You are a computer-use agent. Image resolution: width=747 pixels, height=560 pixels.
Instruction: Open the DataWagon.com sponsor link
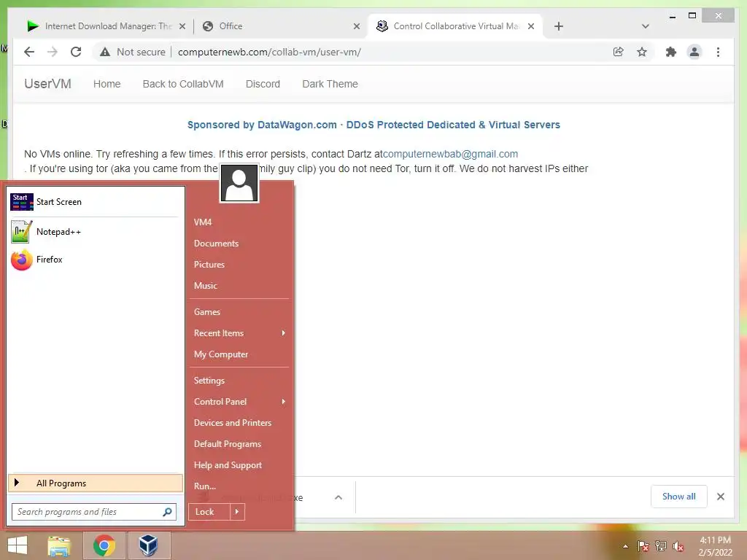[x=373, y=125]
